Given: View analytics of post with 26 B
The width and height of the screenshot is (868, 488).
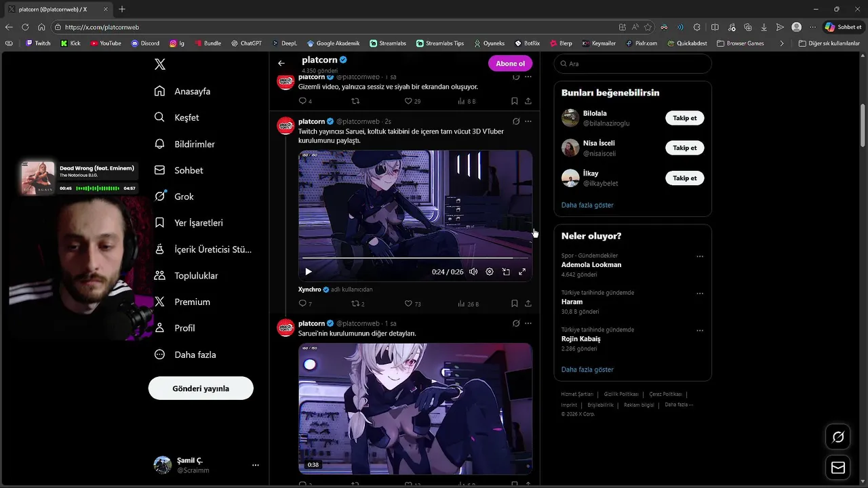Looking at the screenshot, I should [x=468, y=304].
